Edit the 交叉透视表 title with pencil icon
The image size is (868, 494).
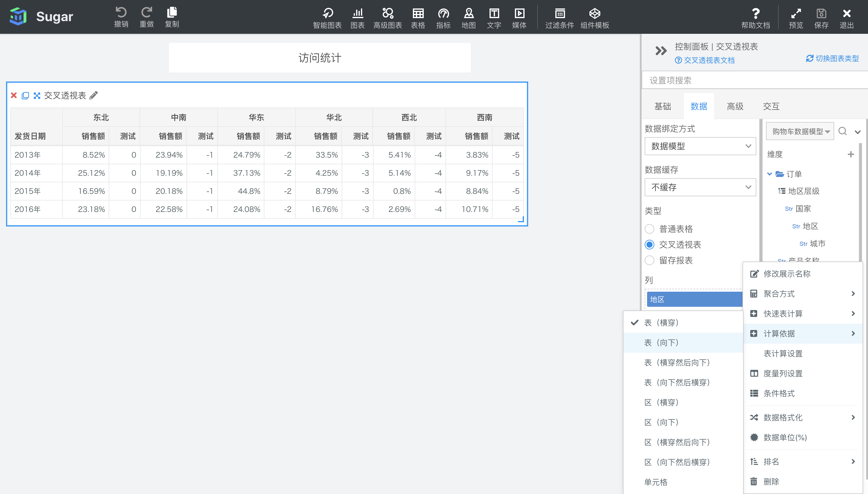[94, 95]
